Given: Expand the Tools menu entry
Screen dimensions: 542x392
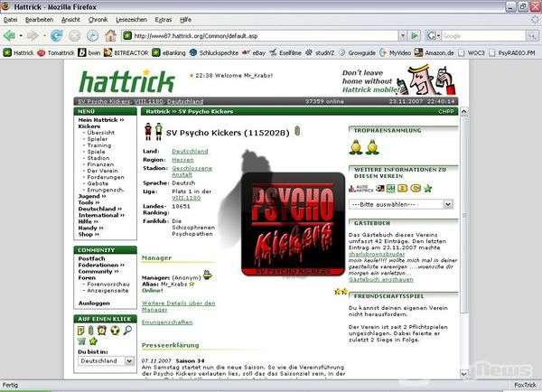Looking at the screenshot, I should coord(89,202).
